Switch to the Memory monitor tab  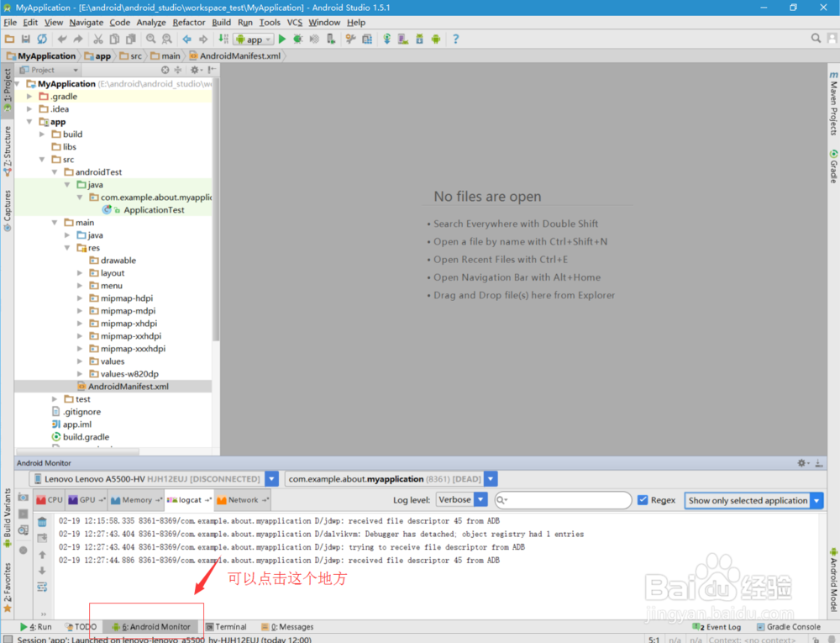click(136, 500)
